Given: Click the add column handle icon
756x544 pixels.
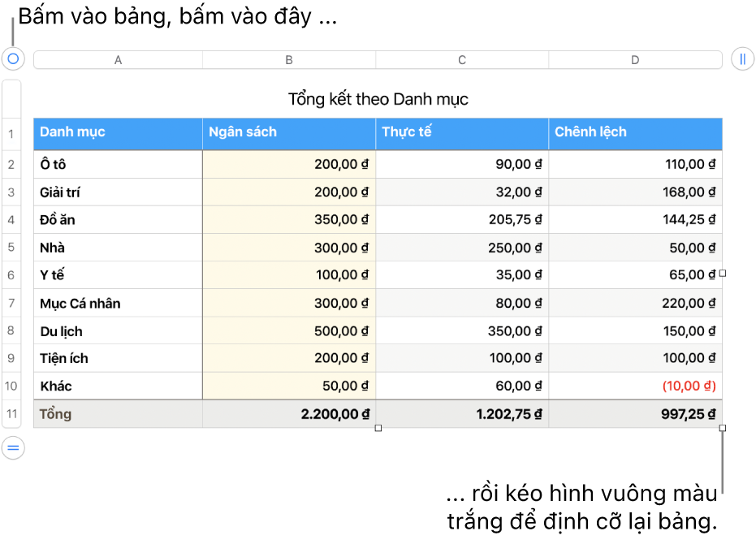Looking at the screenshot, I should click(x=742, y=58).
